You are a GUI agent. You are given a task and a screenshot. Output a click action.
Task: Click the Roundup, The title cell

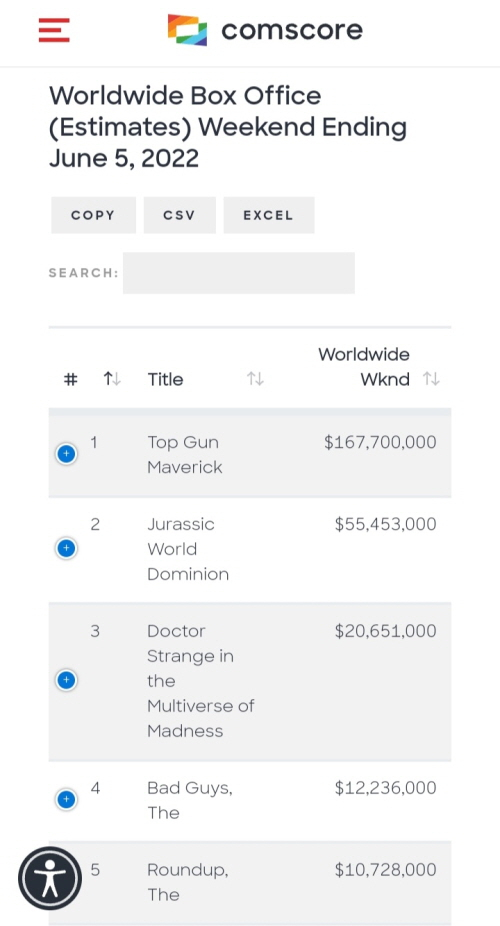click(x=188, y=882)
